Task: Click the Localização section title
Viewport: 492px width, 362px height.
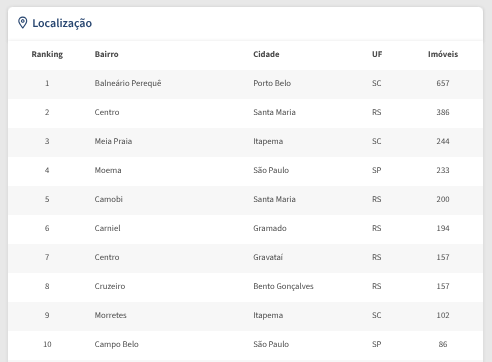Action: coord(62,23)
